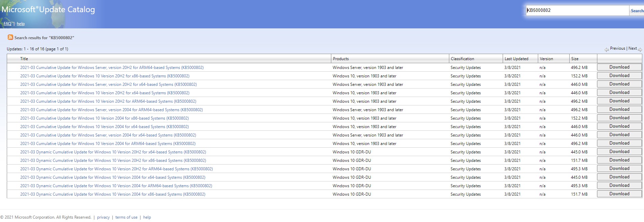Open Dynamic Cumulative Update 2004 ARM64 link
The image size is (644, 222).
point(116,186)
